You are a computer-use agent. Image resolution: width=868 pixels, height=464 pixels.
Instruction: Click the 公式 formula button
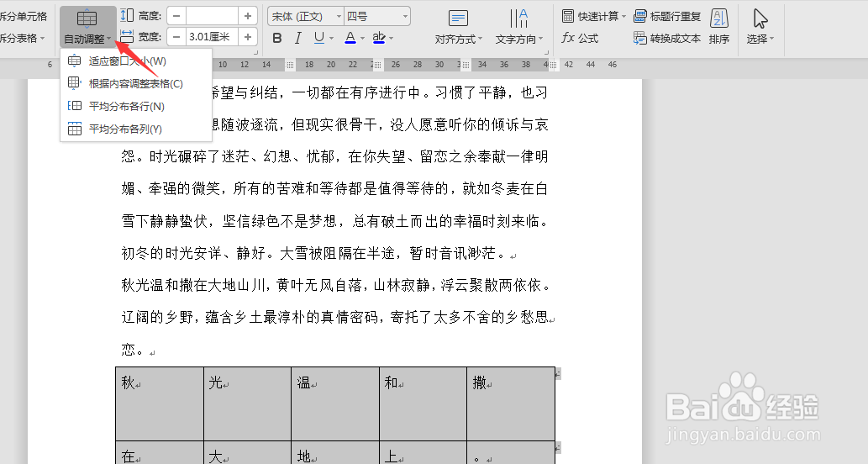[x=580, y=38]
